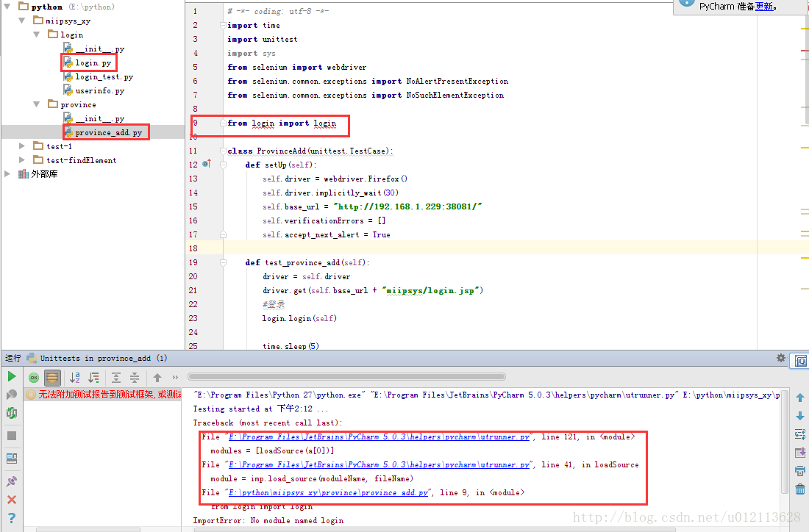Click the base_url string on line 15
This screenshot has height=532, width=809.
coord(407,206)
